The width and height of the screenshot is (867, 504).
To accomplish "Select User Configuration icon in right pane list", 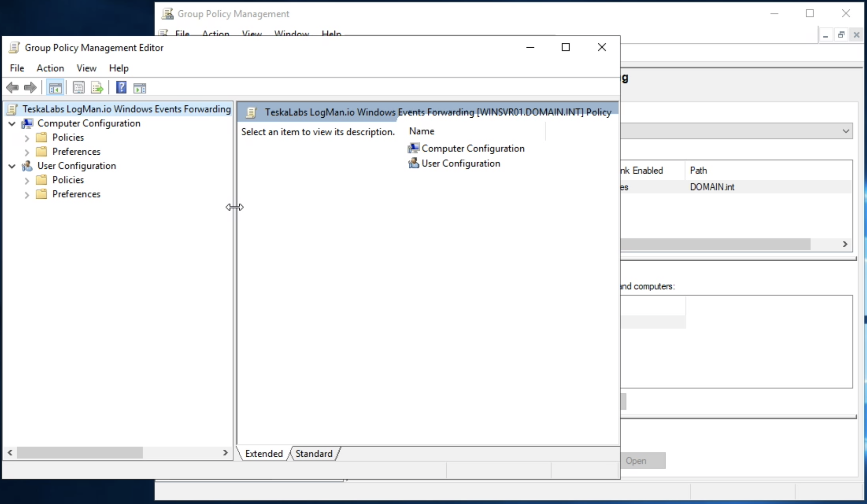I will [x=413, y=163].
